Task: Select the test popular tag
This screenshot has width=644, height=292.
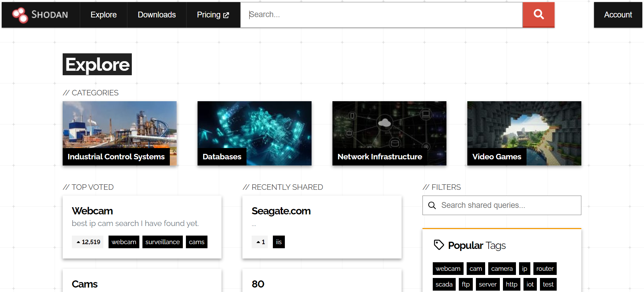Action: 548,284
